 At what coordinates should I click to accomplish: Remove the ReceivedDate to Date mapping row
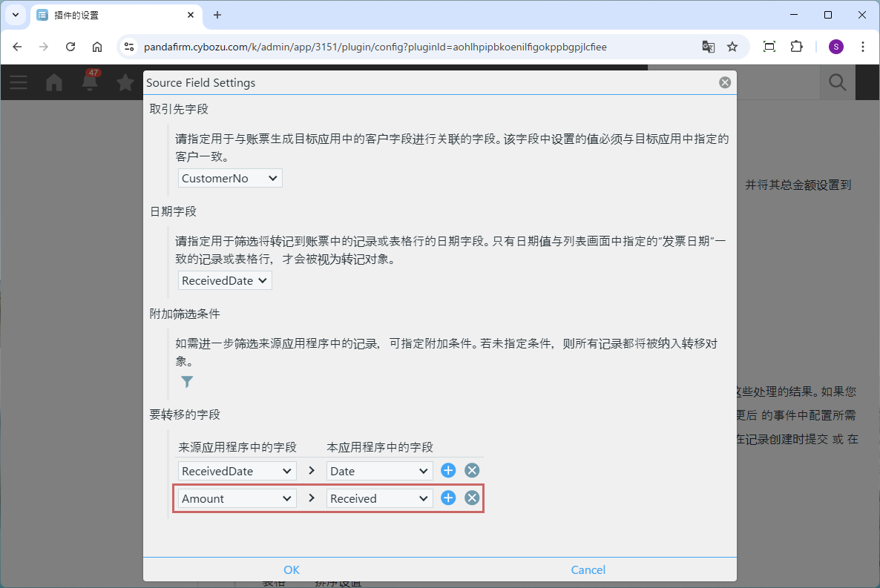(472, 471)
